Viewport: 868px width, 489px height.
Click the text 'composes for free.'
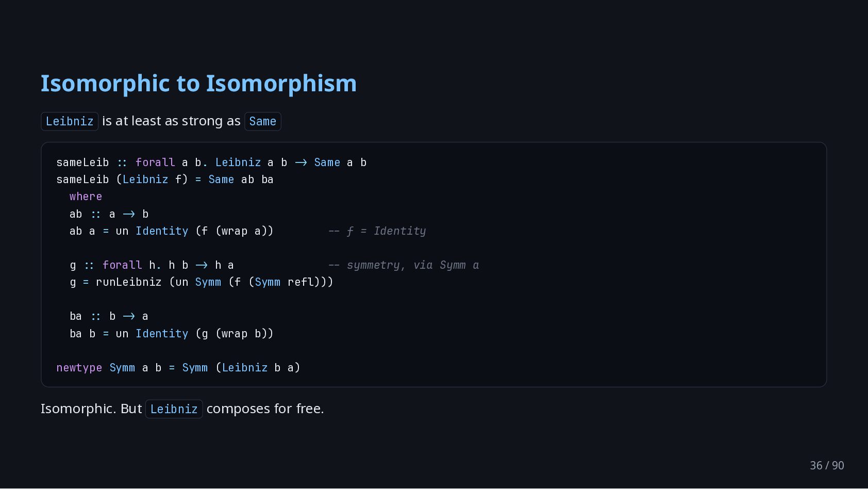click(265, 409)
